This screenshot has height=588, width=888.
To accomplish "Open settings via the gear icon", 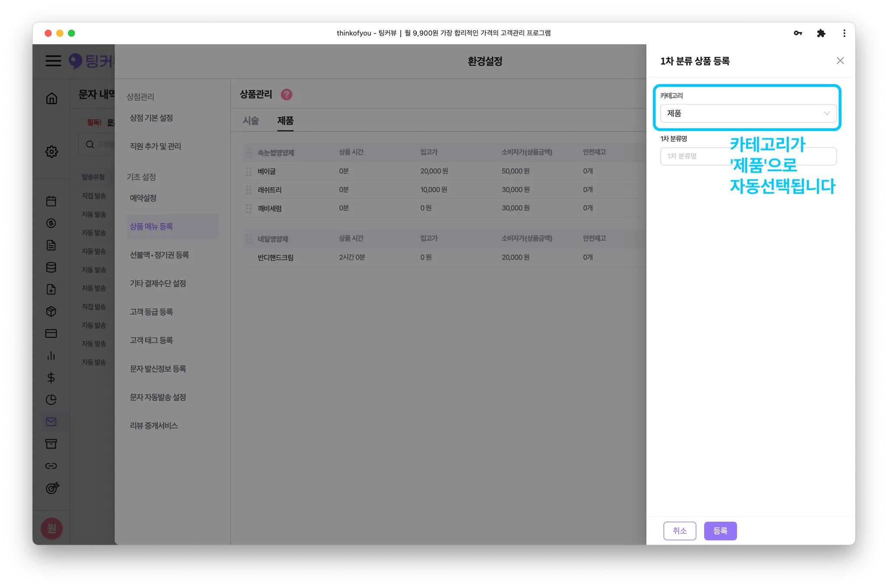I will click(x=52, y=152).
